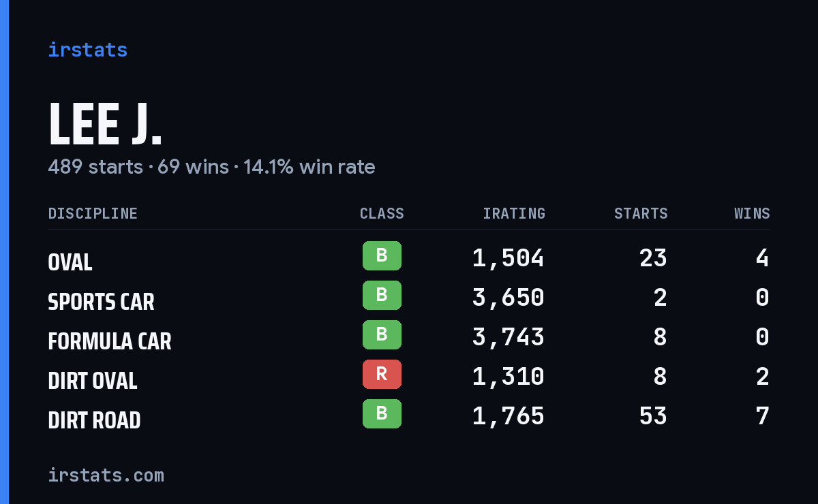Viewport: 818px width, 504px height.
Task: Select the DIRT ROAD discipline row
Action: coord(409,416)
